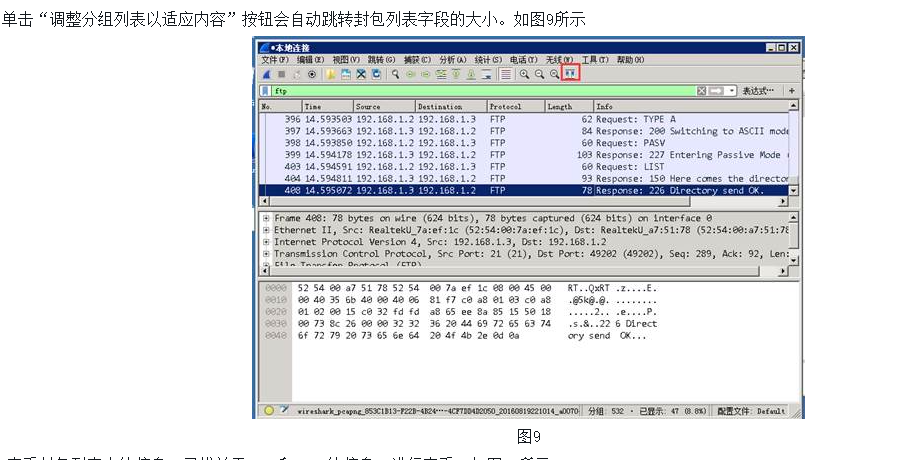Screen dimensions: 922x460
Task: Find a packet with the magnifier icon
Action: coord(395,74)
